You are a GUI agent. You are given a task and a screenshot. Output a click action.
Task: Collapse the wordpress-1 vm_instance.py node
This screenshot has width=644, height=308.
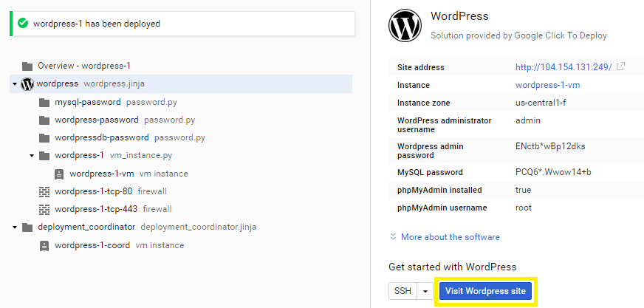pos(32,156)
